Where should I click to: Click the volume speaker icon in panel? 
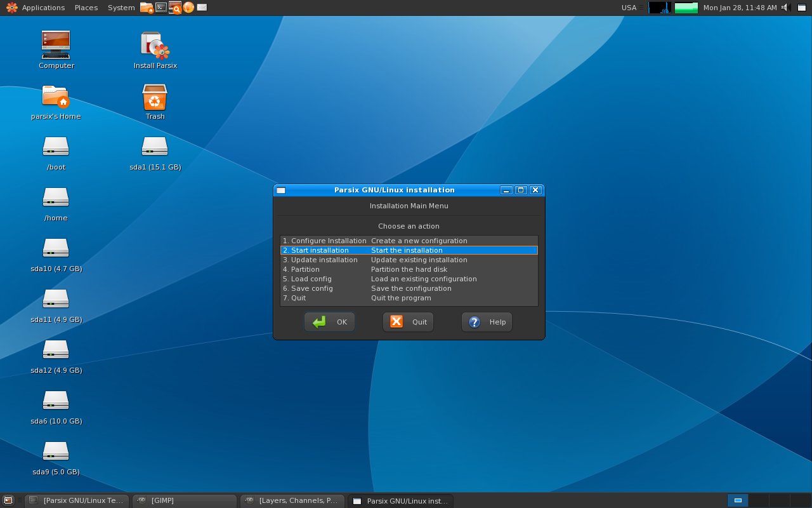785,8
